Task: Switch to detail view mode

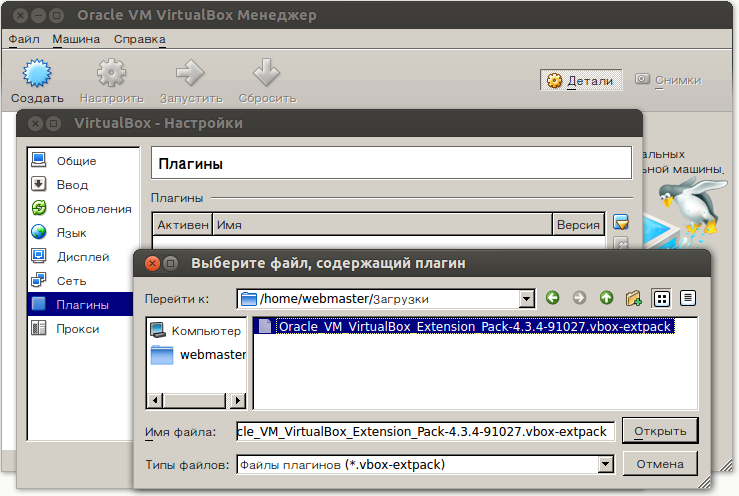Action: (687, 298)
